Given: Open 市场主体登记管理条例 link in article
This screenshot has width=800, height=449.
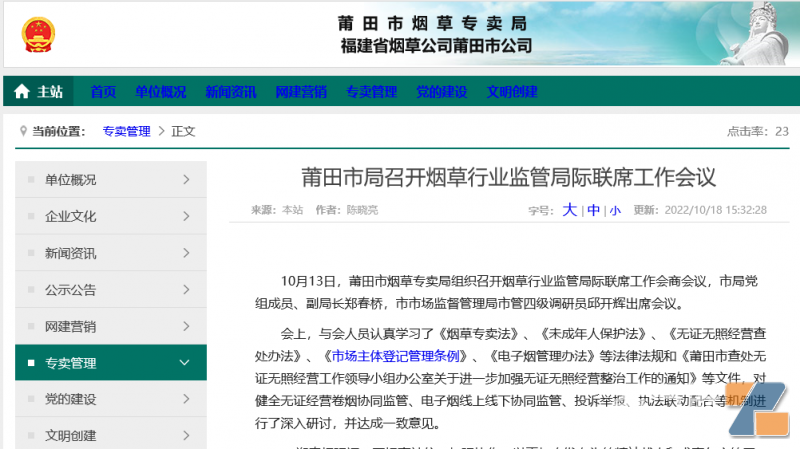Looking at the screenshot, I should (x=396, y=356).
